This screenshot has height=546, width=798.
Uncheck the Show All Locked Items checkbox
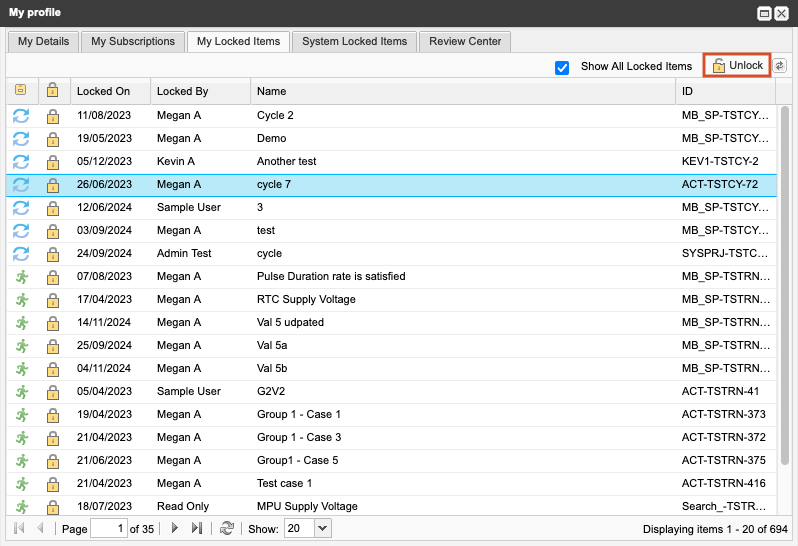click(x=562, y=67)
